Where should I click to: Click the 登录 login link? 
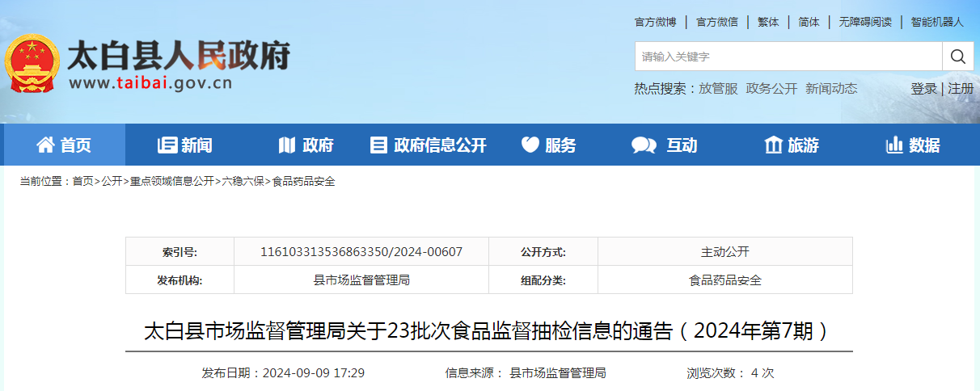924,89
